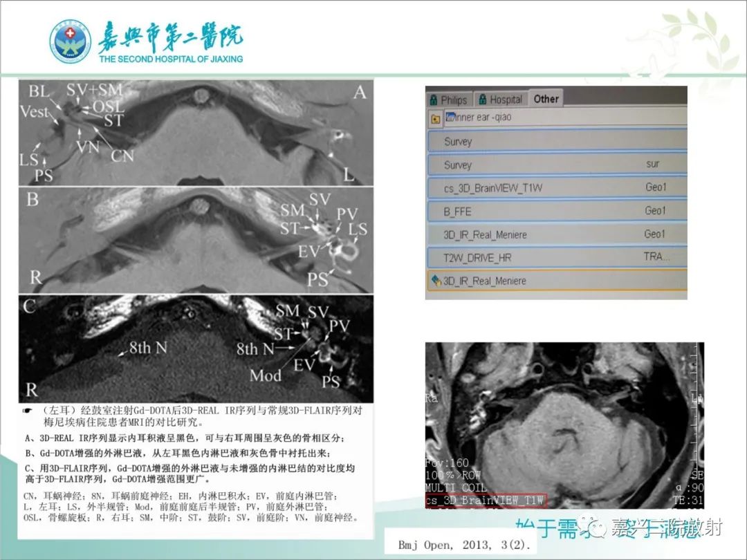The height and width of the screenshot is (560, 747).
Task: Switch to the Hospital tab
Action: pyautogui.click(x=501, y=99)
